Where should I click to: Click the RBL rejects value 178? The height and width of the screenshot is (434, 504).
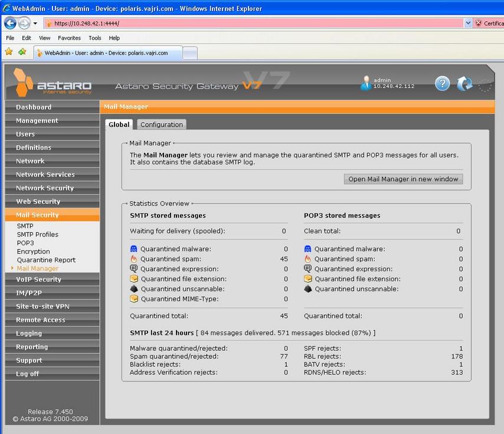tap(457, 356)
